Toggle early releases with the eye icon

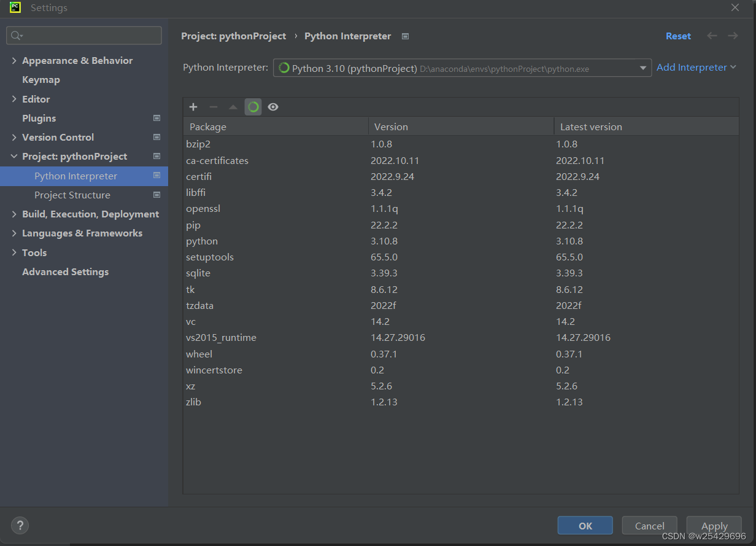(x=272, y=106)
